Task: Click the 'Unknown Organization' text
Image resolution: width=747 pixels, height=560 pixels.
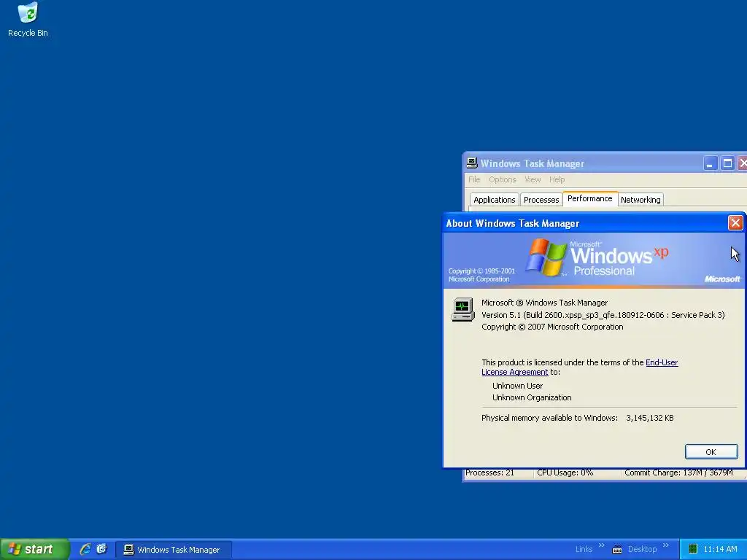Action: [x=532, y=397]
